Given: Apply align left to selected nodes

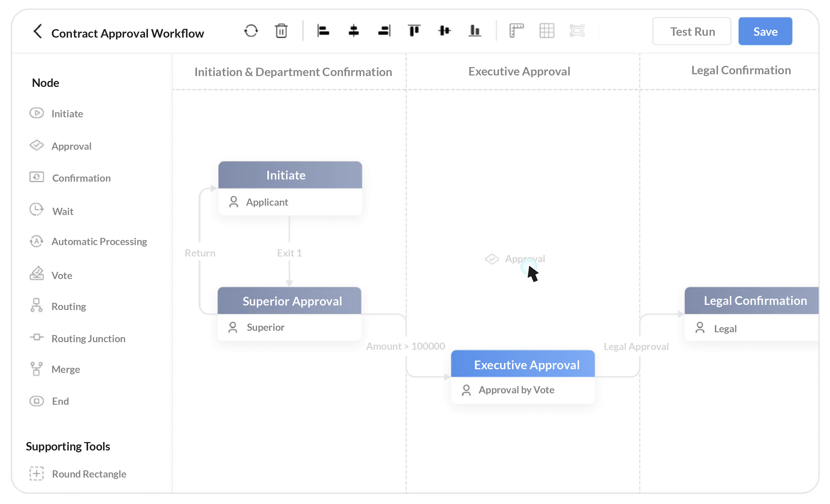Looking at the screenshot, I should coord(324,31).
